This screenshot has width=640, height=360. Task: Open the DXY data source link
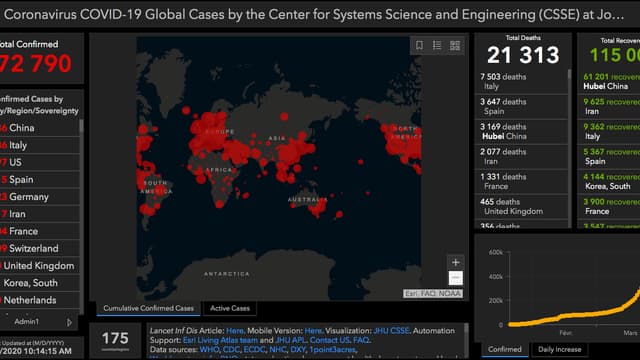298,349
